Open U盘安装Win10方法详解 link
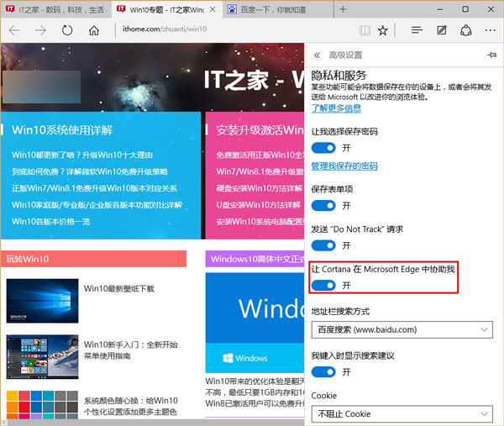Screen dimensions: 504x426 (x=259, y=205)
